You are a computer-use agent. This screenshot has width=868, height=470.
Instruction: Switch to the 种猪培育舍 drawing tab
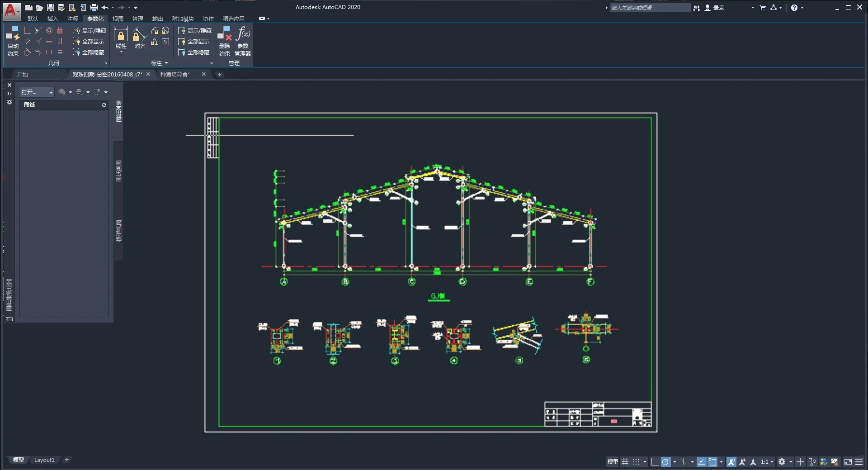point(175,74)
